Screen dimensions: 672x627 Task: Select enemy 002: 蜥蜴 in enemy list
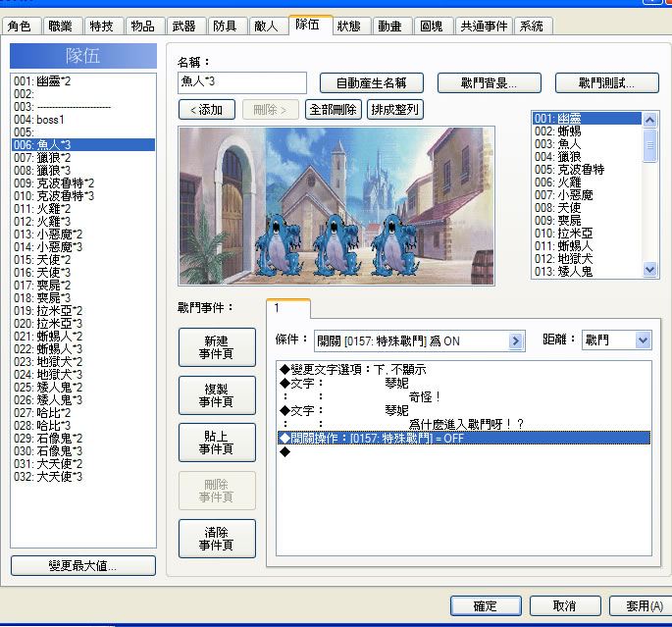588,131
